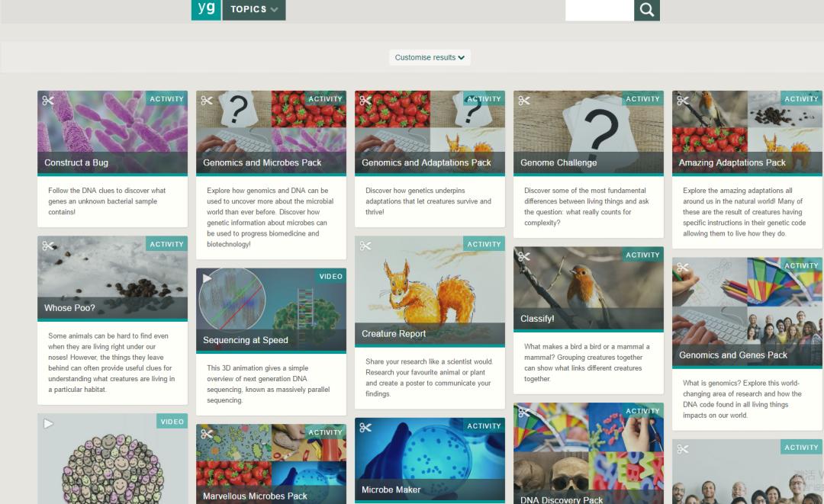Open the Genomics and Genes Pack title
Viewport: 824px width, 504px height.
[733, 355]
